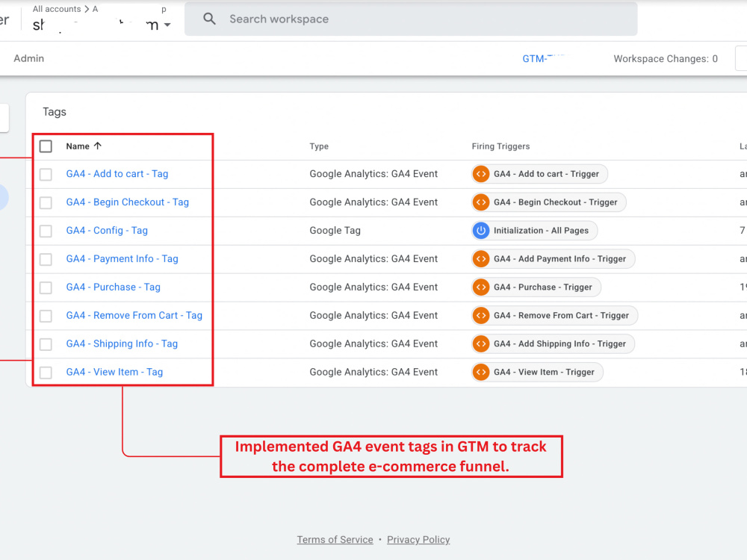The height and width of the screenshot is (560, 747).
Task: Click the Search workspace field
Action: (x=411, y=19)
